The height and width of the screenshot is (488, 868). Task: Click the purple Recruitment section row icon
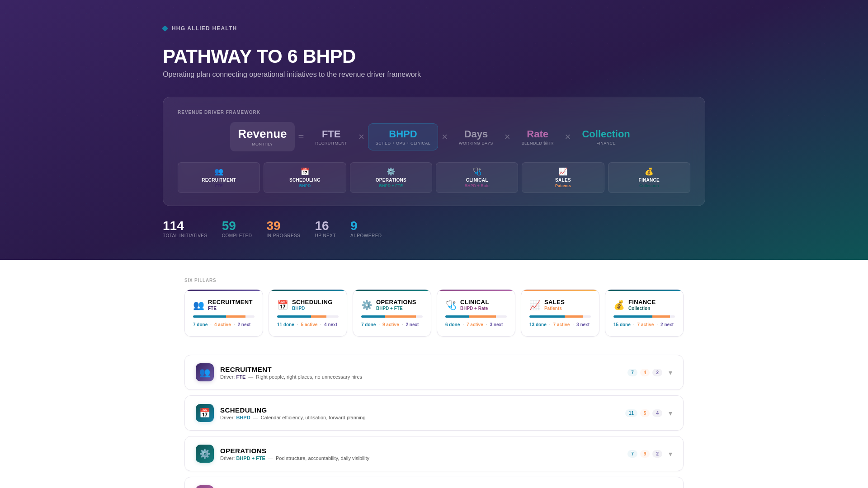pyautogui.click(x=205, y=372)
